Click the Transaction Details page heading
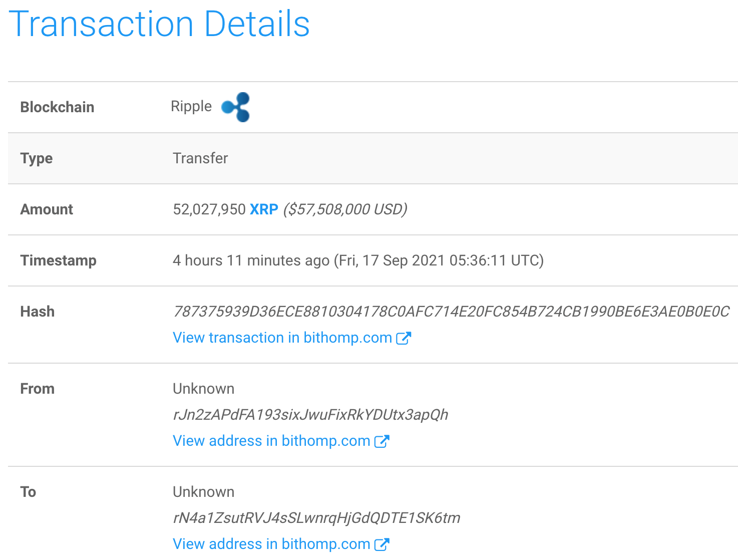 (161, 24)
